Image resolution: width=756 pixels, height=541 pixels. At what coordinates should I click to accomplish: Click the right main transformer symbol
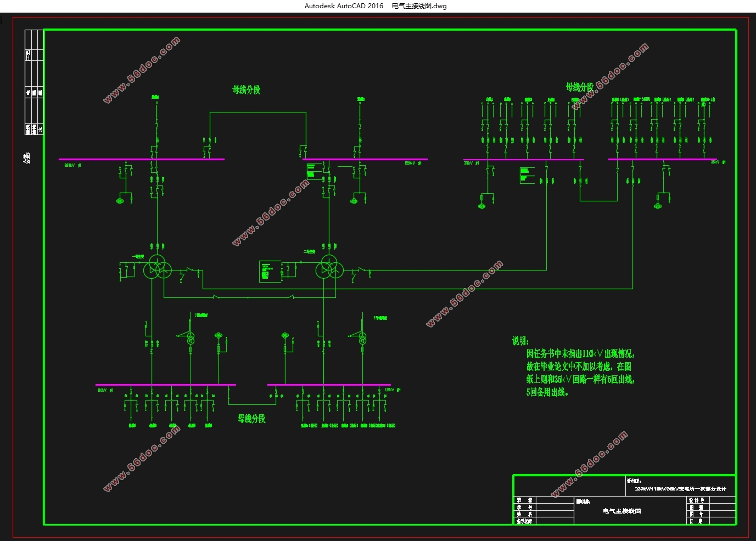point(329,269)
